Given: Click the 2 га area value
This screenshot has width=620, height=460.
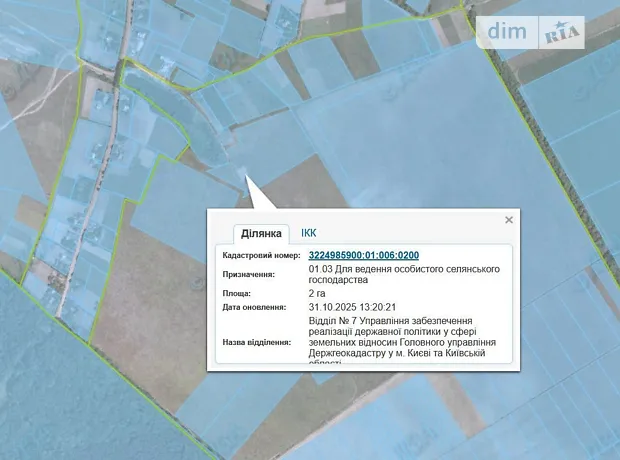Looking at the screenshot, I should point(317,295).
